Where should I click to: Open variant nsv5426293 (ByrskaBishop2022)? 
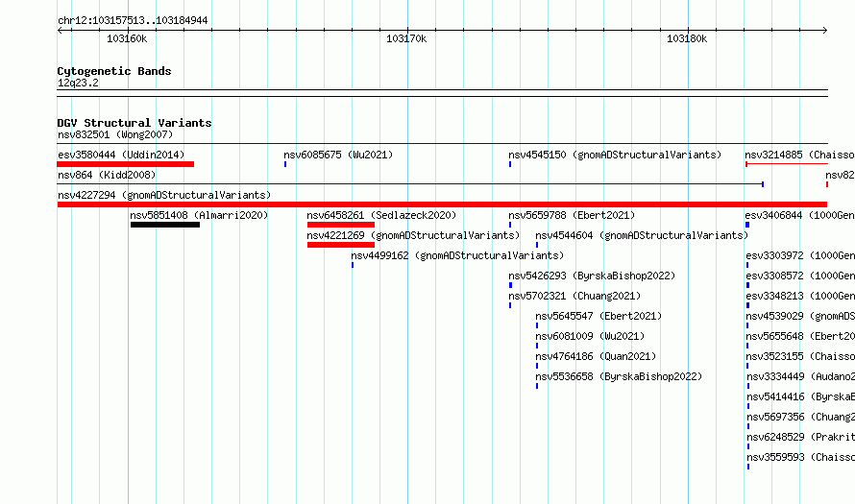click(592, 276)
